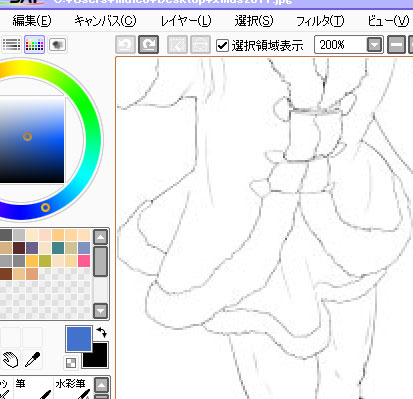This screenshot has width=413, height=399.
Task: Toggle the transparent color checker icon
Action: coord(71,363)
